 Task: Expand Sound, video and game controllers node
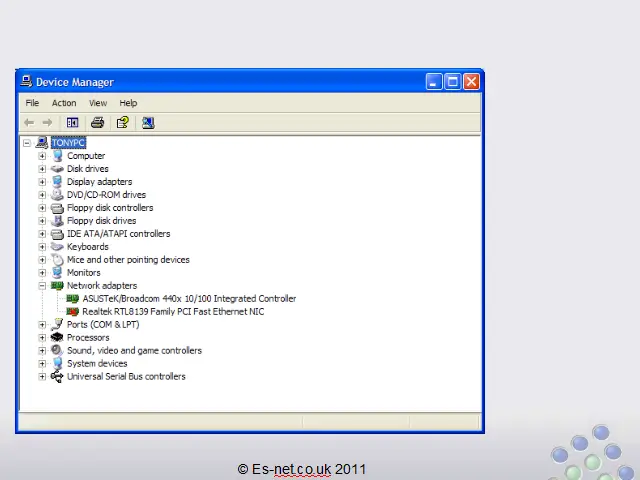(42, 351)
